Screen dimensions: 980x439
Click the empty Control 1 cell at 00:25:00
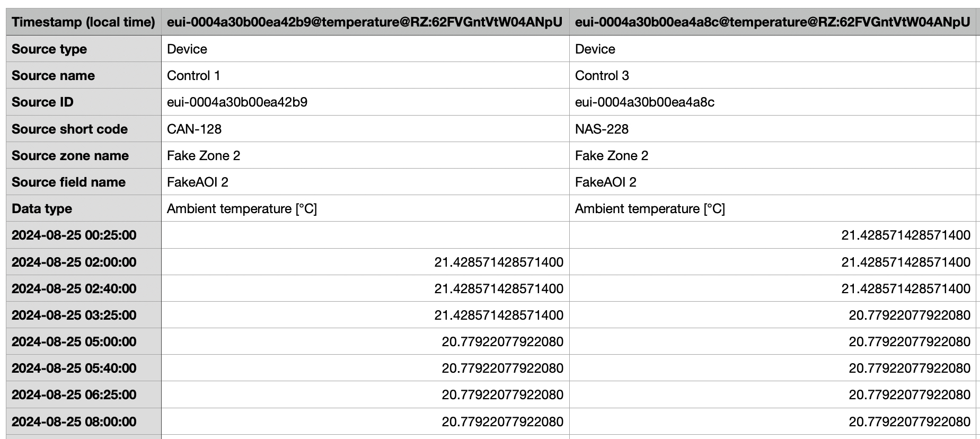[365, 235]
